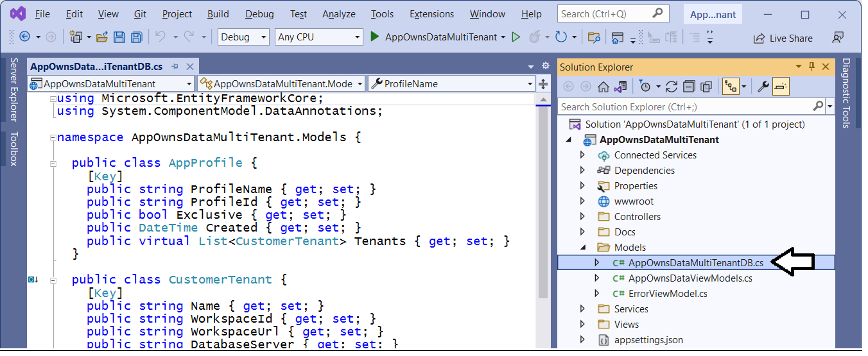
Task: Click the green Start Debugging play icon
Action: click(x=375, y=37)
